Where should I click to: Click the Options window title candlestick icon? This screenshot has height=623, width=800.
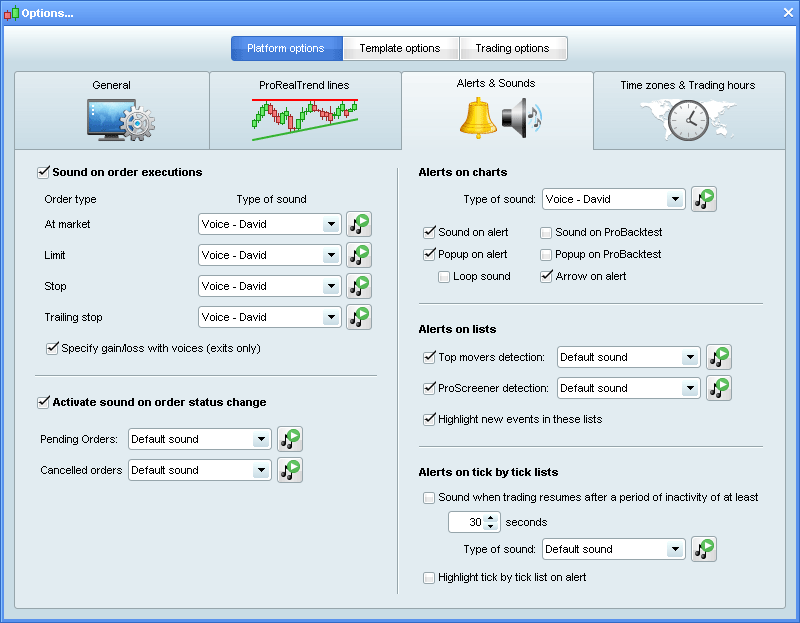click(11, 13)
